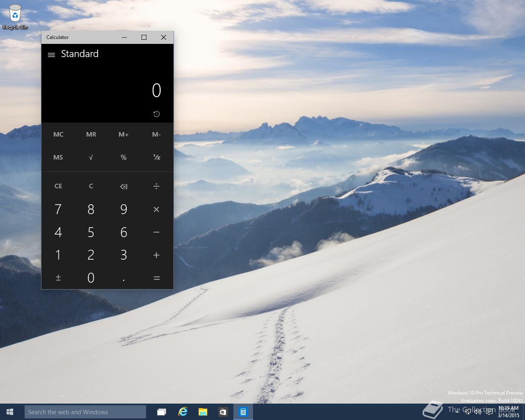Click the MC memory clear button
The height and width of the screenshot is (420, 525).
point(58,135)
